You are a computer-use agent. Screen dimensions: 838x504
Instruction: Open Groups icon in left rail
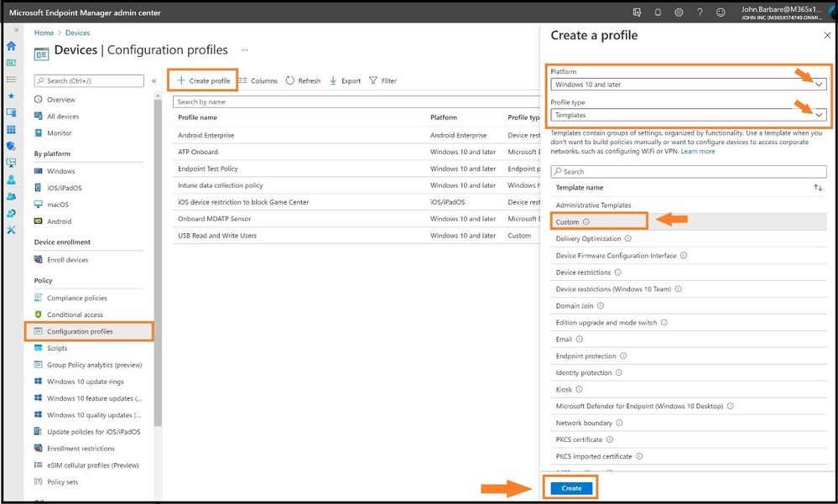(11, 196)
